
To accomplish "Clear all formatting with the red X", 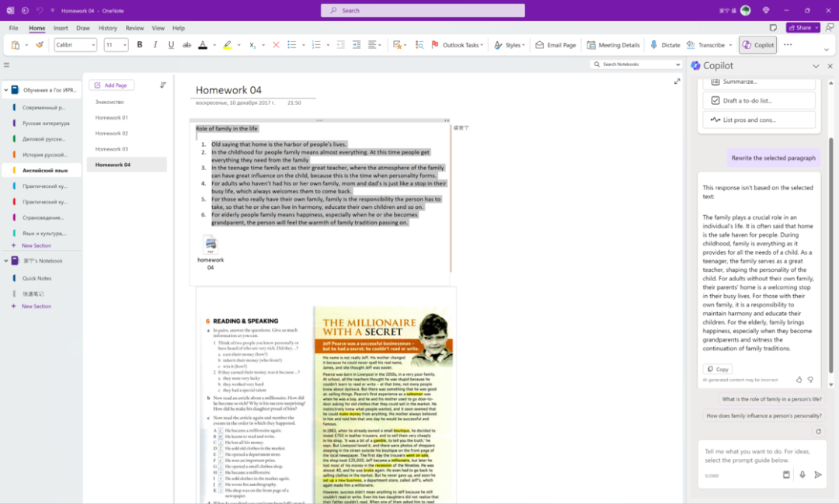I will (276, 45).
